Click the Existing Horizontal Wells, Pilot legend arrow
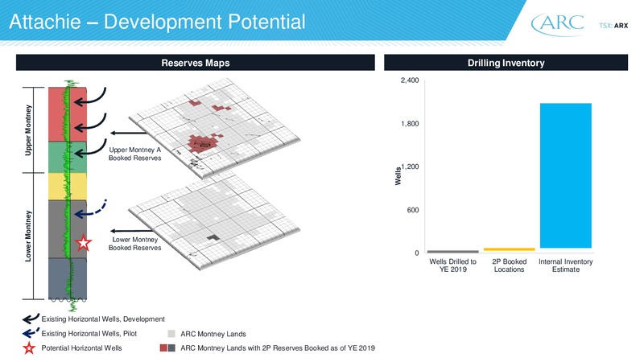Viewport: 644px width, 362px height. (x=31, y=333)
